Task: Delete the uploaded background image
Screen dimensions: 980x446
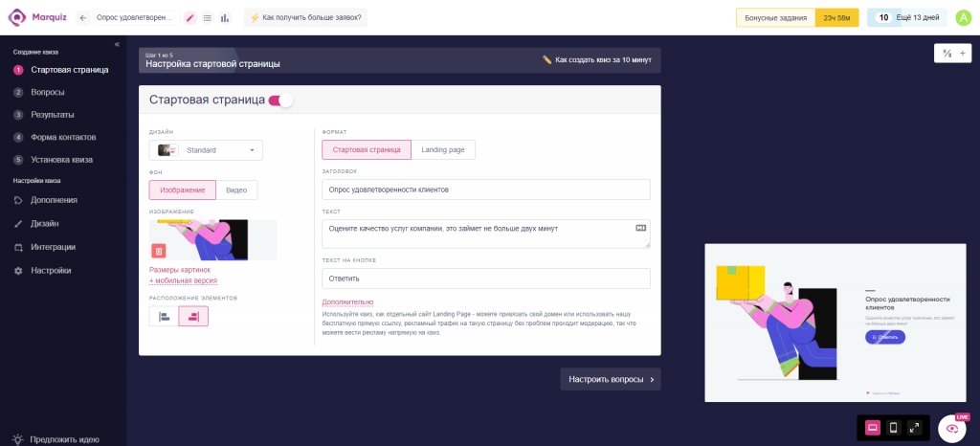Action: click(159, 251)
